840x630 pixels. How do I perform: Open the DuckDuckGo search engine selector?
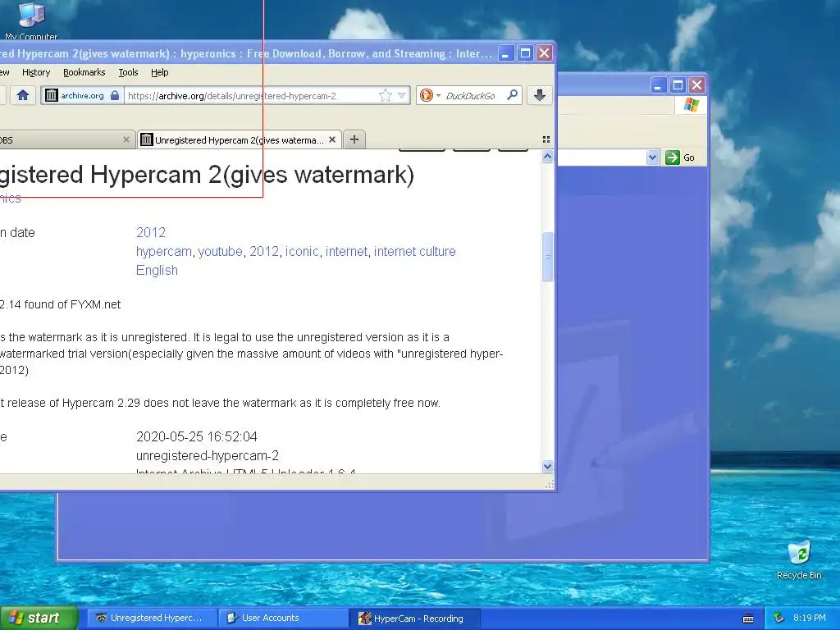pyautogui.click(x=429, y=95)
